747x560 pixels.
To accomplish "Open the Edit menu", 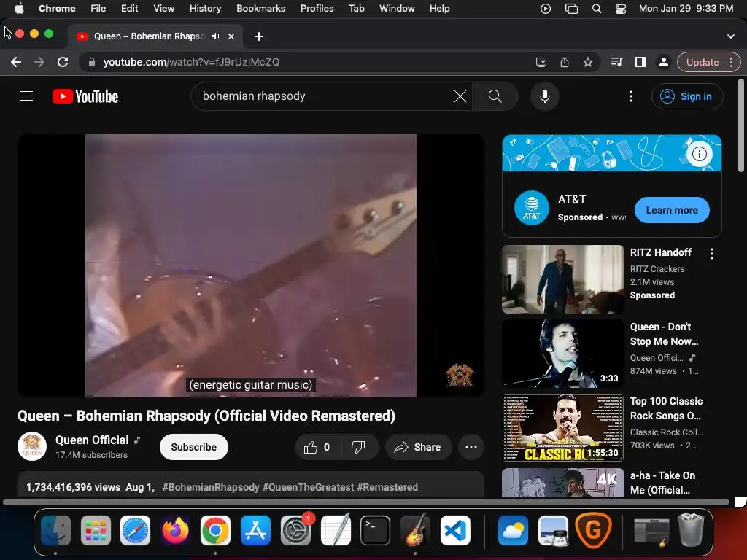I will click(x=129, y=8).
